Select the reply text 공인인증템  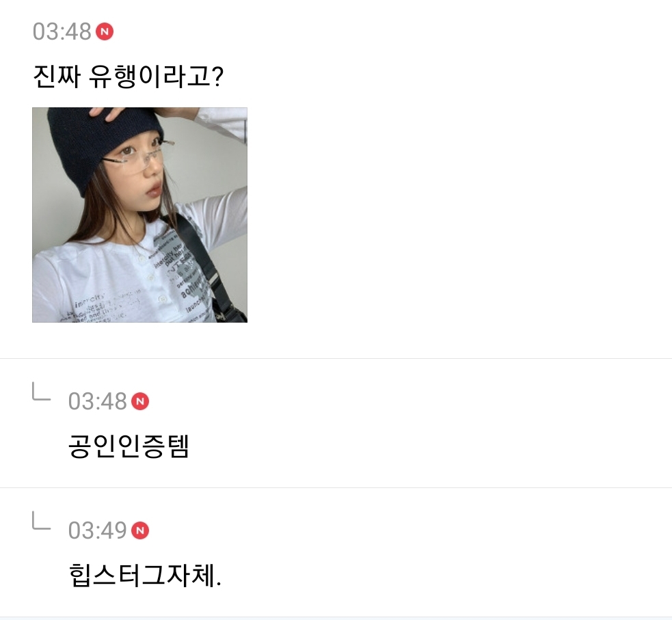click(128, 446)
